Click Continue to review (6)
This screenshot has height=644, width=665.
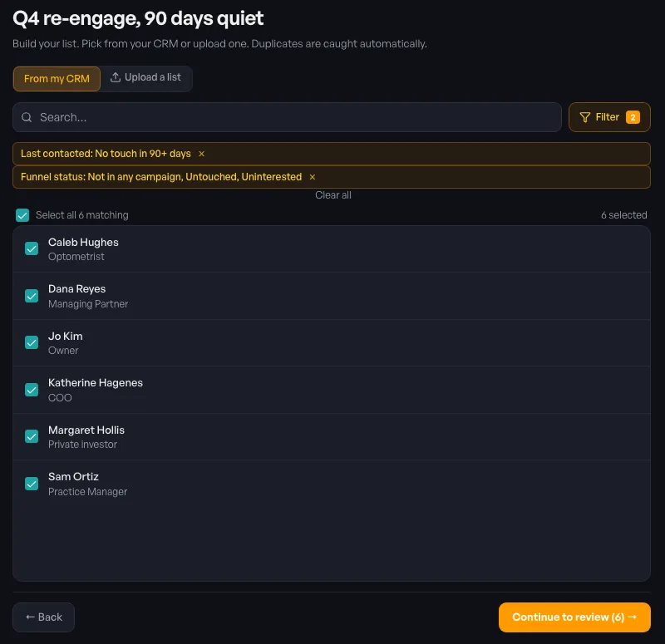click(x=574, y=617)
